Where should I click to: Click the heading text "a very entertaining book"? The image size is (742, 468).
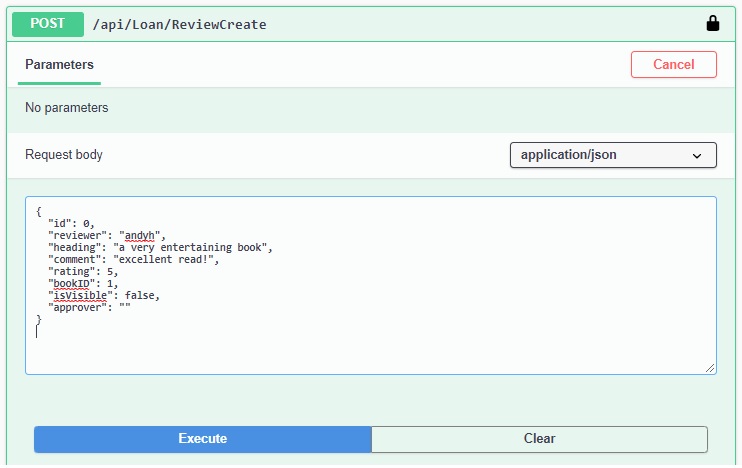coord(190,247)
